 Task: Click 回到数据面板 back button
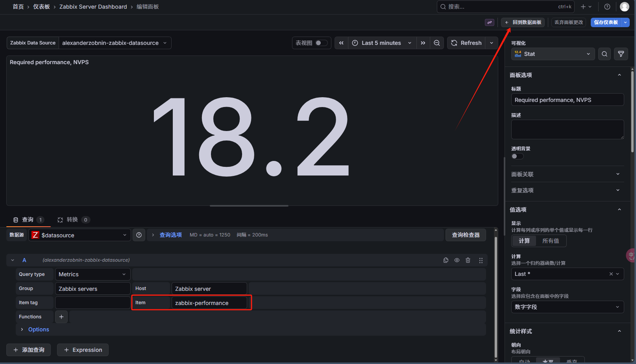point(523,22)
